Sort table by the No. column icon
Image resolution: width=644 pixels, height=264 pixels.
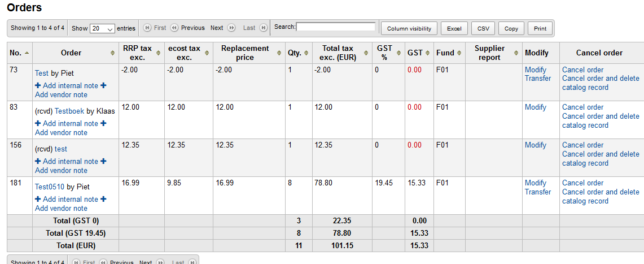27,53
